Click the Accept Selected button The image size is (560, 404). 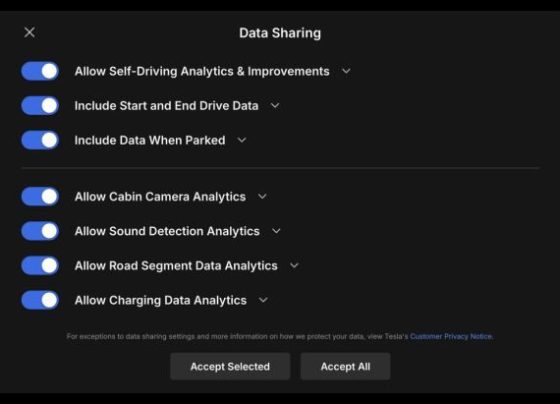coord(230,366)
